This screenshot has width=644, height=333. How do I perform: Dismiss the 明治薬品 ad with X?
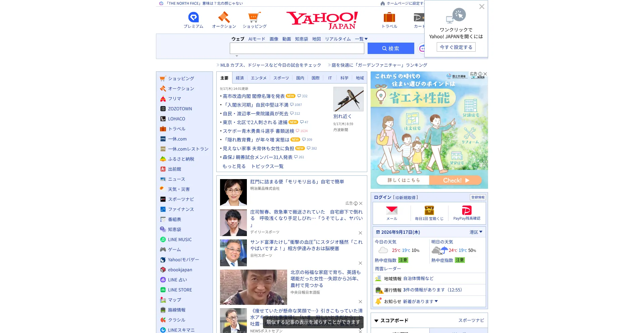click(x=361, y=203)
